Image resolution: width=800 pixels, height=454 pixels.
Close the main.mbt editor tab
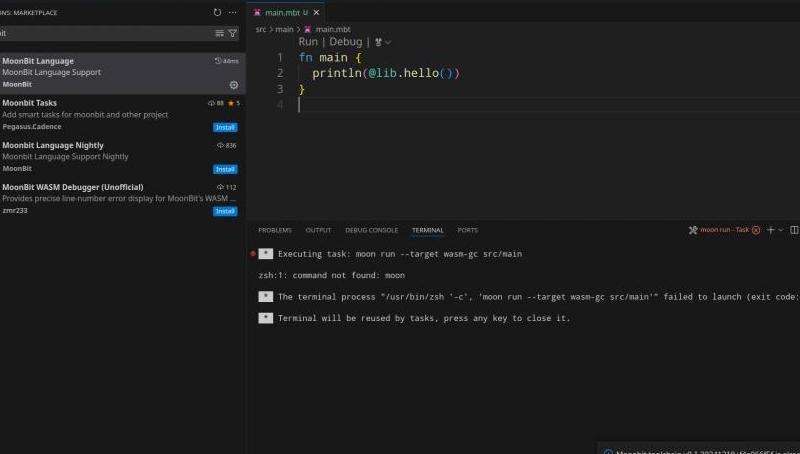318,12
